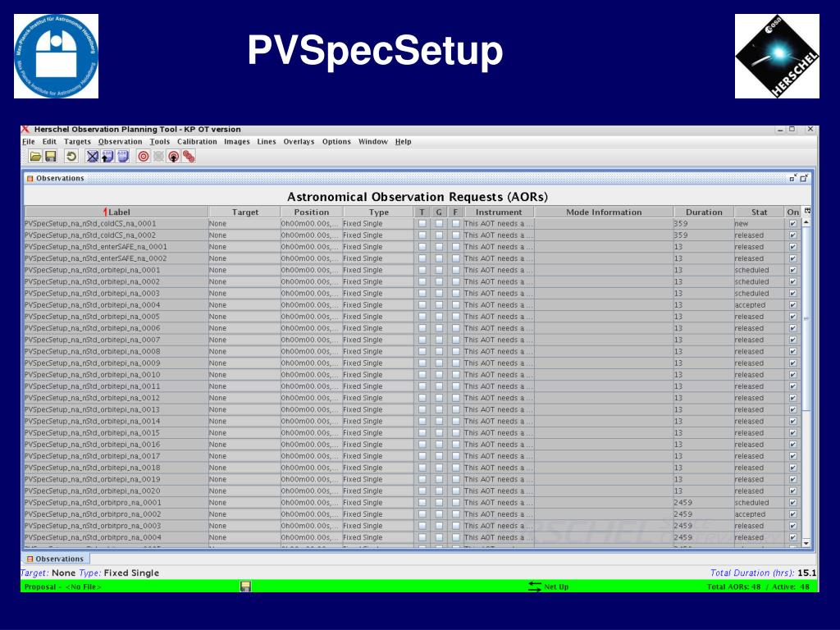Toggle T checkbox for enterSAFE_na_0001 row
Image resolution: width=840 pixels, height=630 pixels.
pyautogui.click(x=422, y=247)
